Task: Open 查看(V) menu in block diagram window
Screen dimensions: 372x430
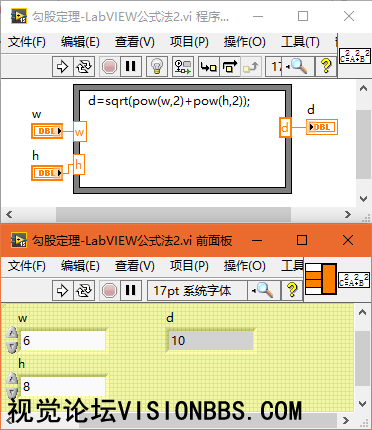Action: tap(135, 42)
